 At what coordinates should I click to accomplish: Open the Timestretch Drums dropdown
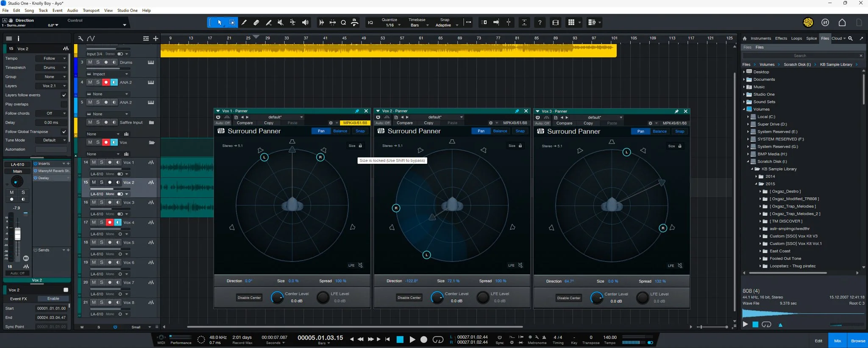tap(51, 68)
